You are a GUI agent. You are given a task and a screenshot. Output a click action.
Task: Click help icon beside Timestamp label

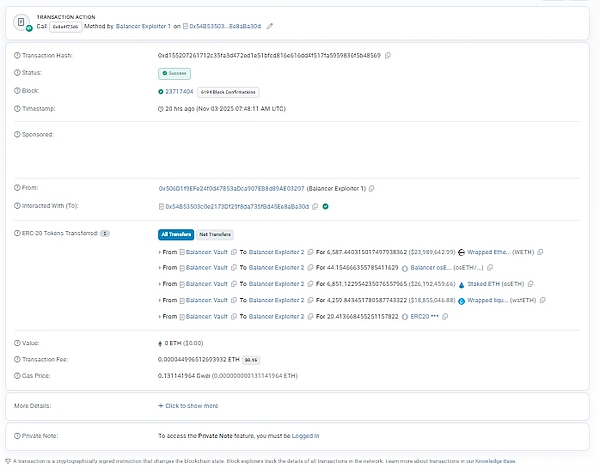[x=17, y=108]
